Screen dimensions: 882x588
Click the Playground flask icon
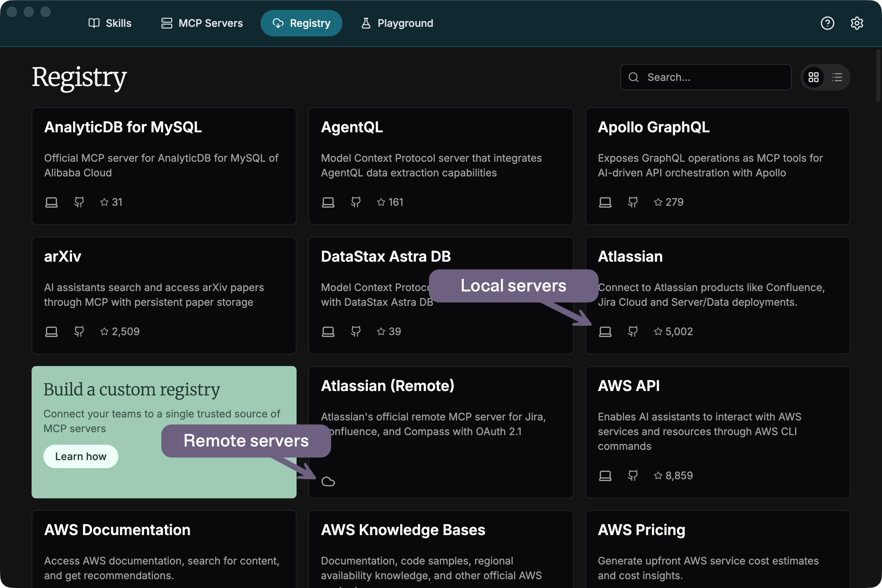tap(366, 23)
